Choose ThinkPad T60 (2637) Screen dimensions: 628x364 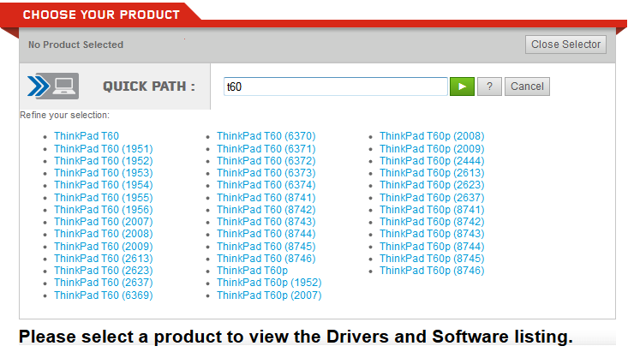[104, 283]
